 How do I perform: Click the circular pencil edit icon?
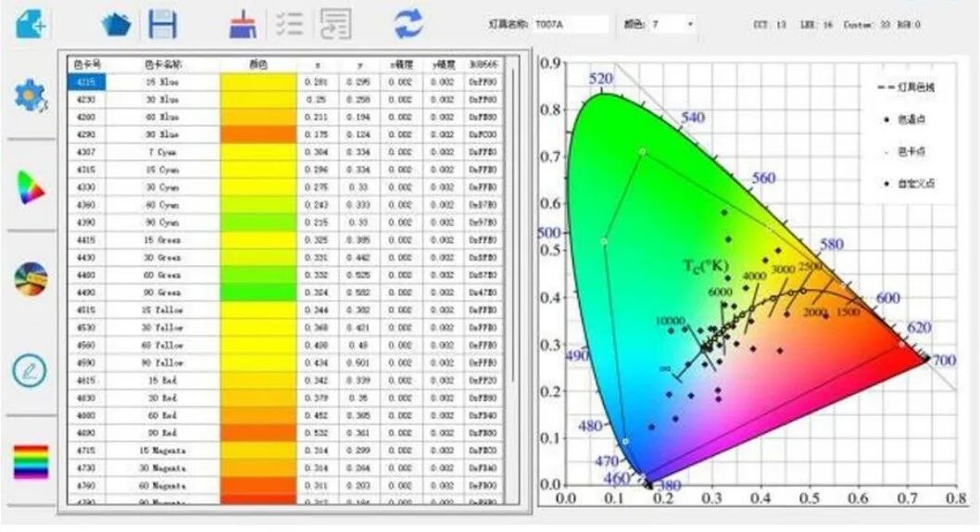click(x=31, y=370)
